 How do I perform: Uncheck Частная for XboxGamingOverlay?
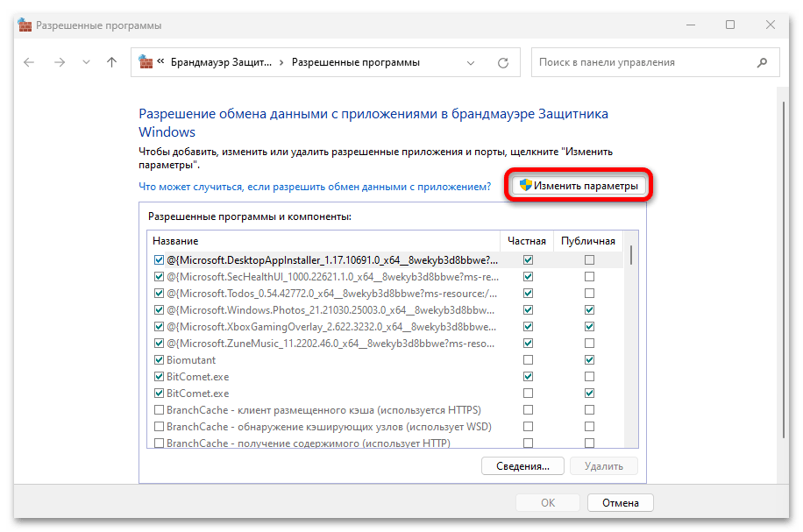tap(528, 327)
